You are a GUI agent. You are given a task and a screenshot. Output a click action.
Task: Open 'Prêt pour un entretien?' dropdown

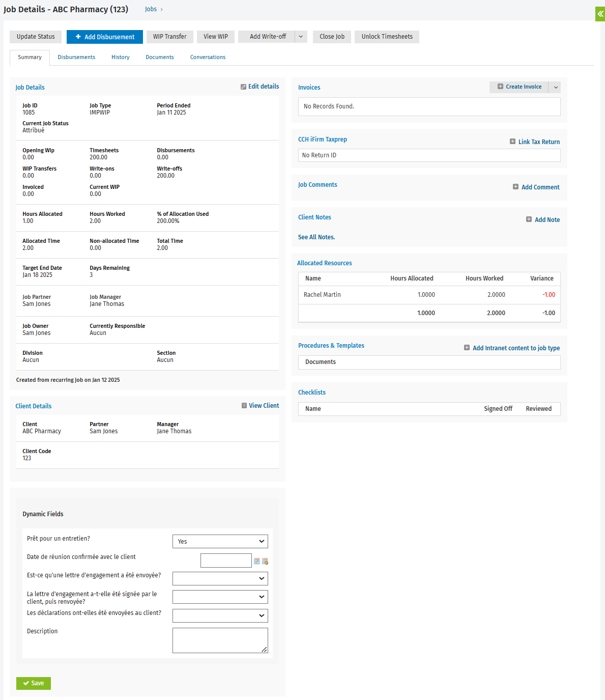220,542
